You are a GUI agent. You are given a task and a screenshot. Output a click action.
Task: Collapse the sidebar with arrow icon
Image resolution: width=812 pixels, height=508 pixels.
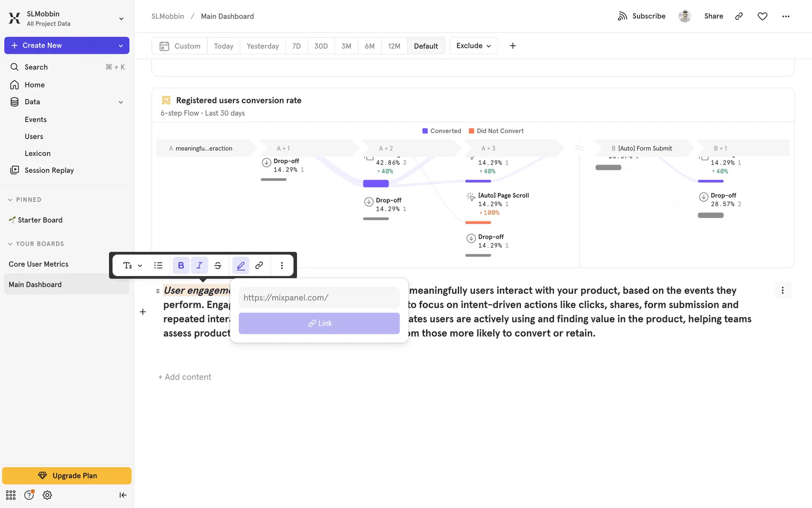coord(123,495)
